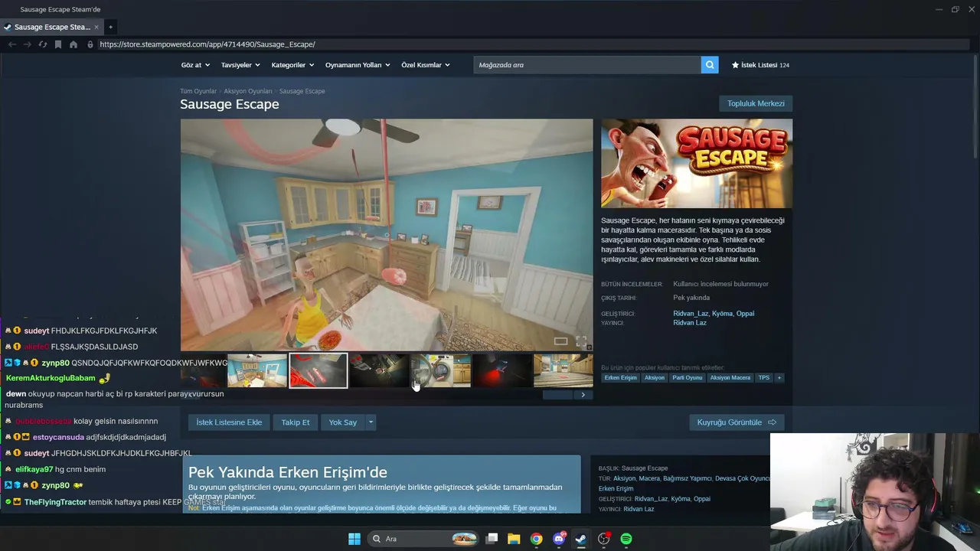Open the Erken Erişim genre link under TÜR
This screenshot has width=980, height=551.
click(616, 489)
